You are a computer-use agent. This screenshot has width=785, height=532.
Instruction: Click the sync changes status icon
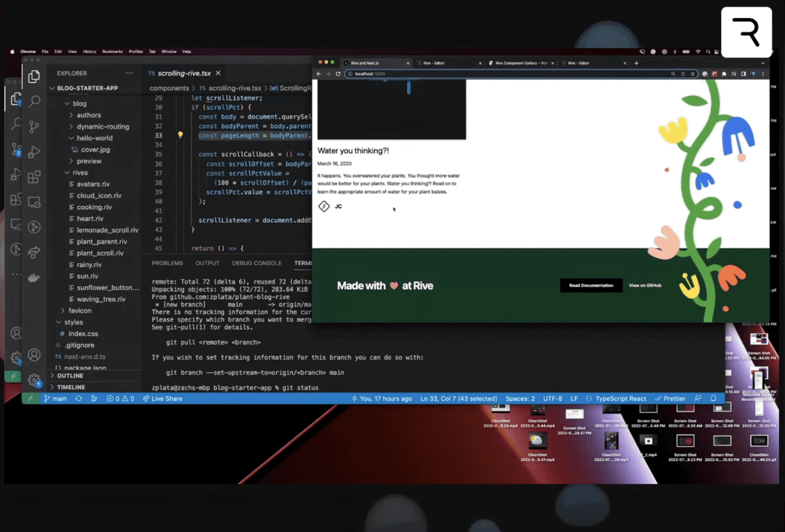coord(79,399)
